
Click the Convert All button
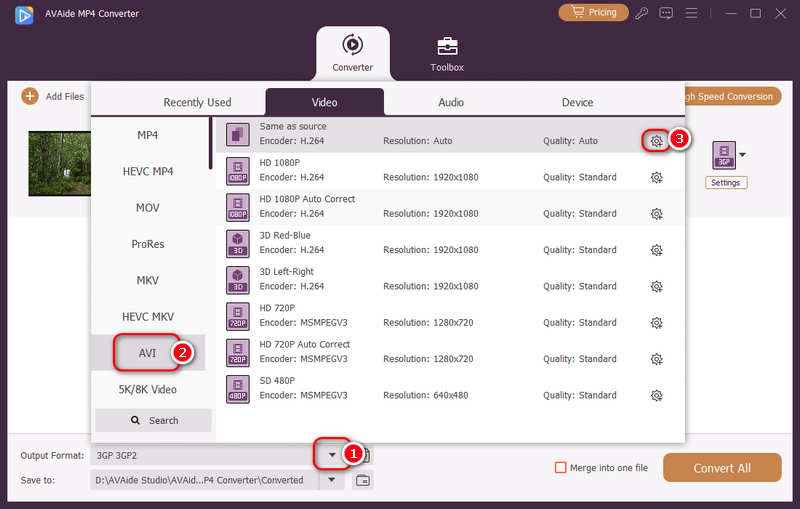(722, 468)
